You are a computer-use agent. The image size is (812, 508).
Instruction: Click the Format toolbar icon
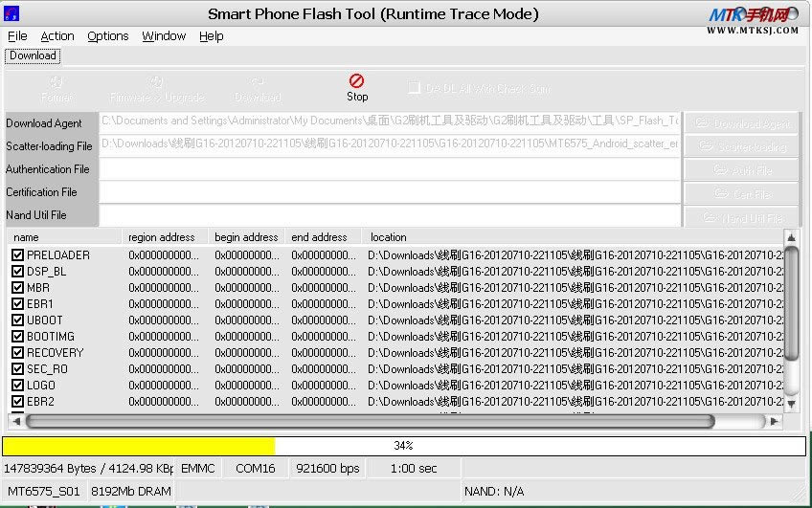click(56, 89)
